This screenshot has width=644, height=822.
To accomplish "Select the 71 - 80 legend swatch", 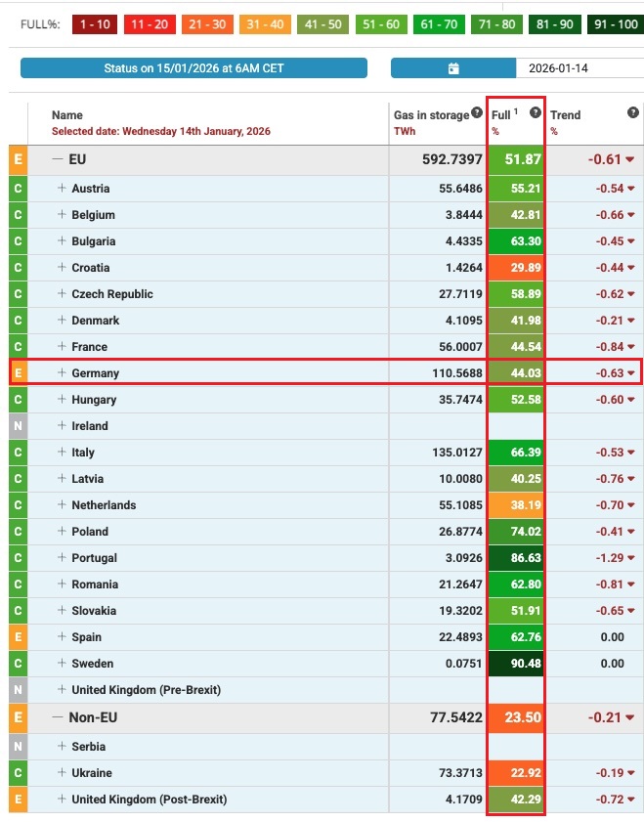I will (x=496, y=24).
